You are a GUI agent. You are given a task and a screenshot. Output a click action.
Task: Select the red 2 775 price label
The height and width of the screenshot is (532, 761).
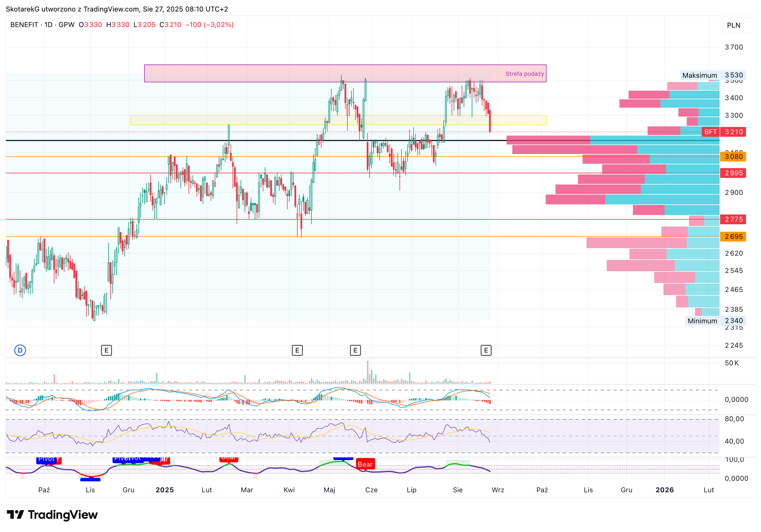pyautogui.click(x=733, y=219)
